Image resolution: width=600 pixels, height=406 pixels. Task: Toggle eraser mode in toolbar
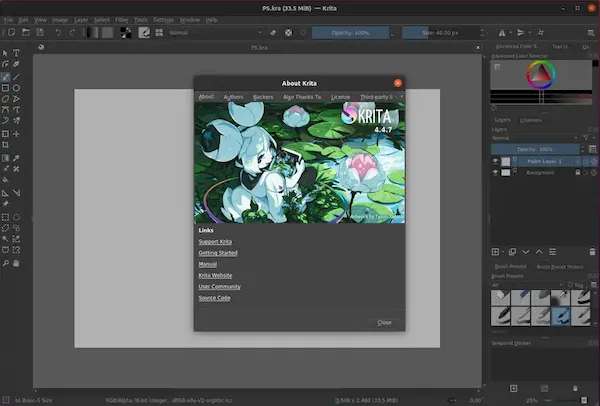click(x=273, y=33)
